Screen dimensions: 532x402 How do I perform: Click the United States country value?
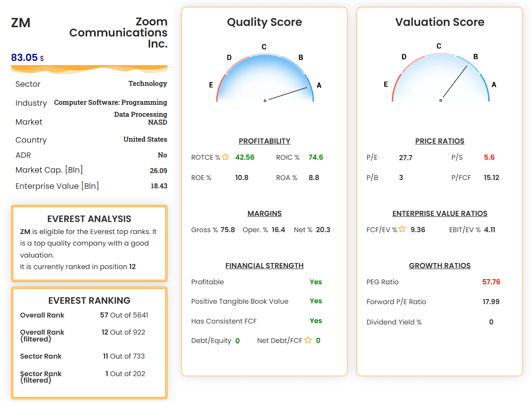point(145,139)
